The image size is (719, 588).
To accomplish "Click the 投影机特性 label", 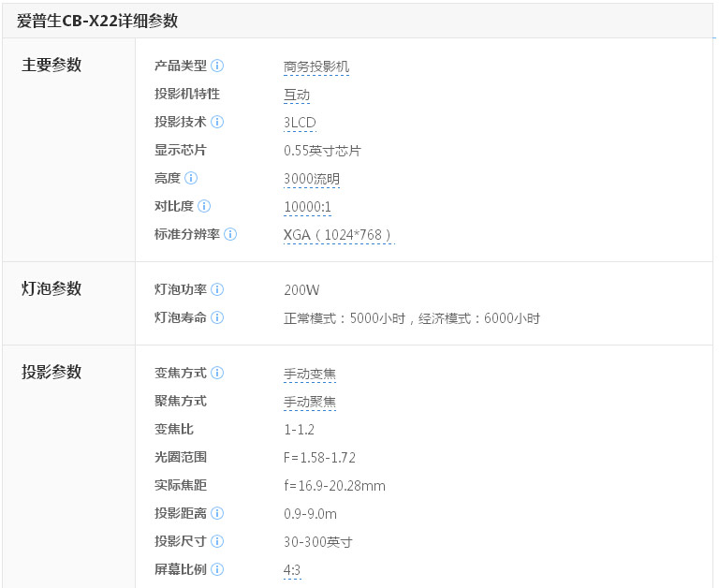I will pyautogui.click(x=187, y=94).
